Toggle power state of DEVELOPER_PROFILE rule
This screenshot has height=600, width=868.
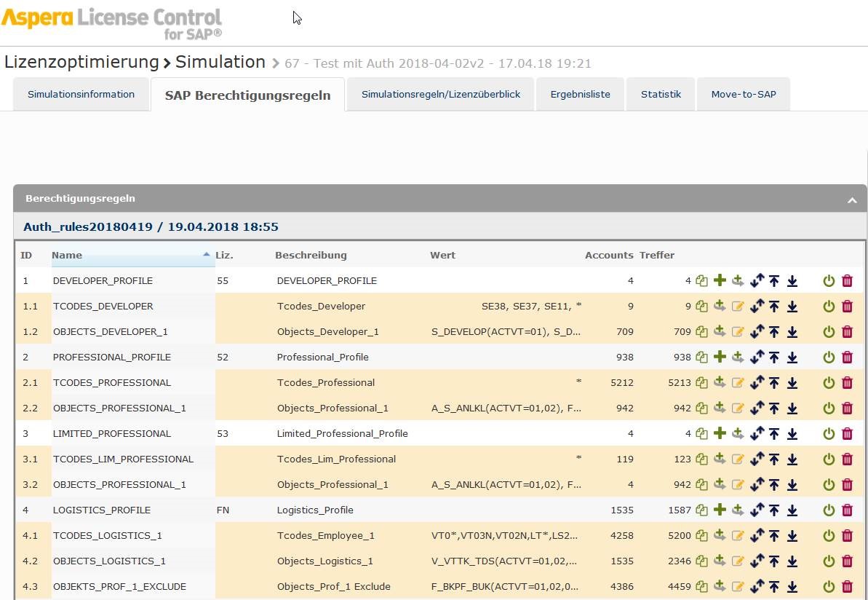coord(829,281)
